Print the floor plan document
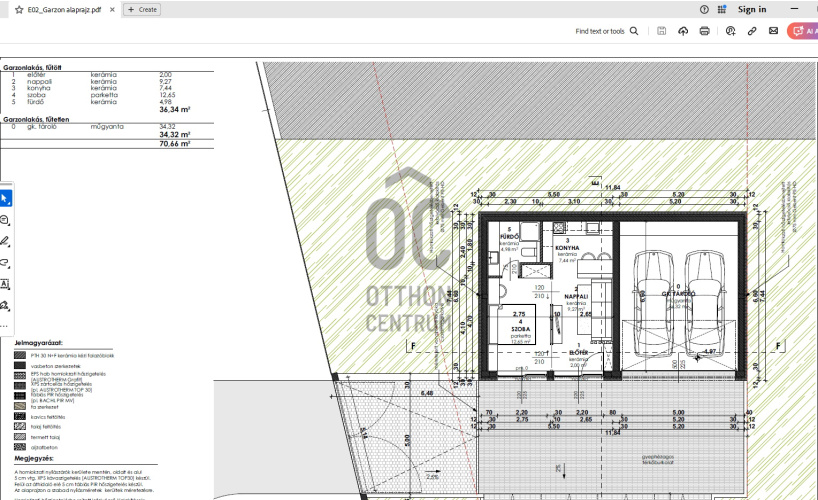The image size is (818, 500). 705,31
